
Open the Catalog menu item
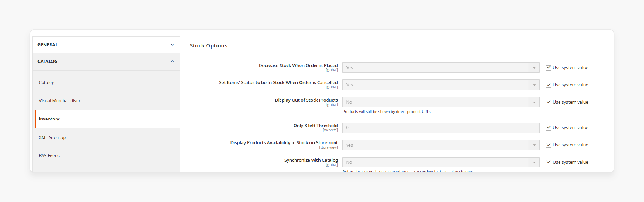[x=47, y=82]
